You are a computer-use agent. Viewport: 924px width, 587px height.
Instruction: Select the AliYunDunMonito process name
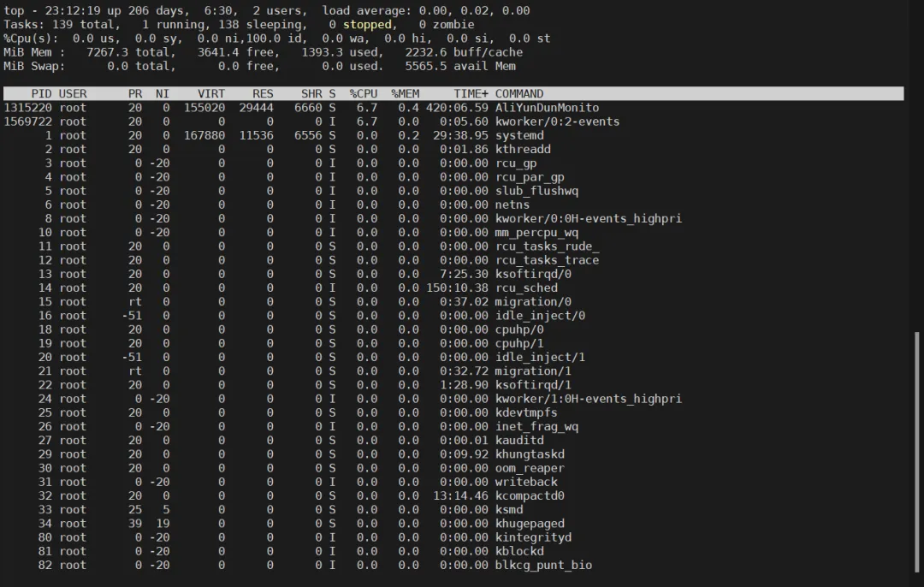pos(547,108)
